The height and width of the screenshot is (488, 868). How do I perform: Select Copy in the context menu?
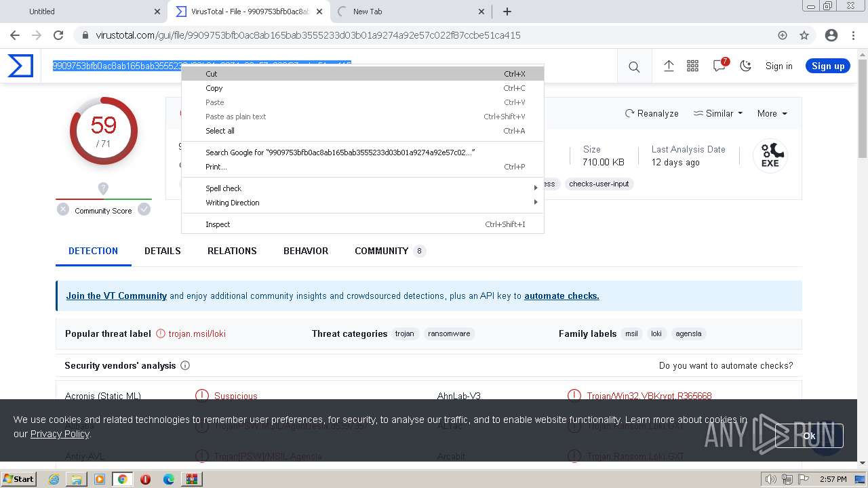tap(363, 88)
